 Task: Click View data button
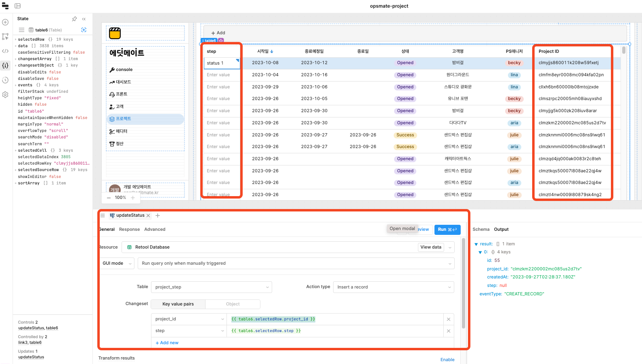(x=431, y=247)
